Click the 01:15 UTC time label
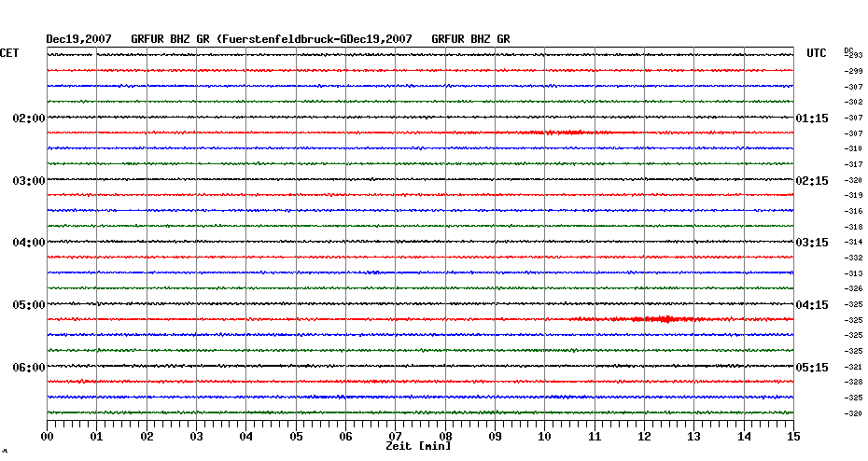The width and height of the screenshot is (868, 461). click(x=812, y=119)
